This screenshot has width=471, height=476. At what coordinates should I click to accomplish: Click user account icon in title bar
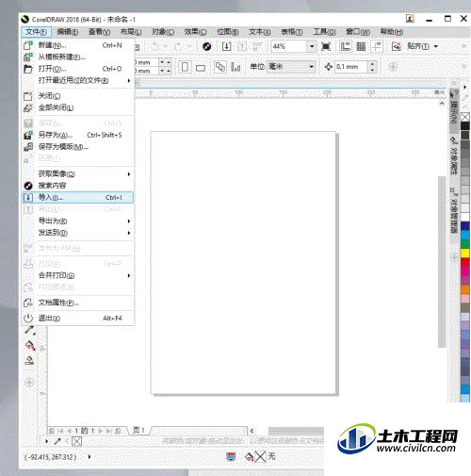(x=410, y=19)
